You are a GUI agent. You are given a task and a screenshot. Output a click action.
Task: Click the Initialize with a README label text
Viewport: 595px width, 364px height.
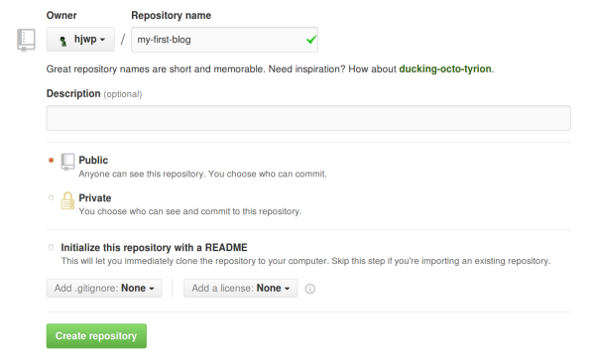(x=154, y=248)
